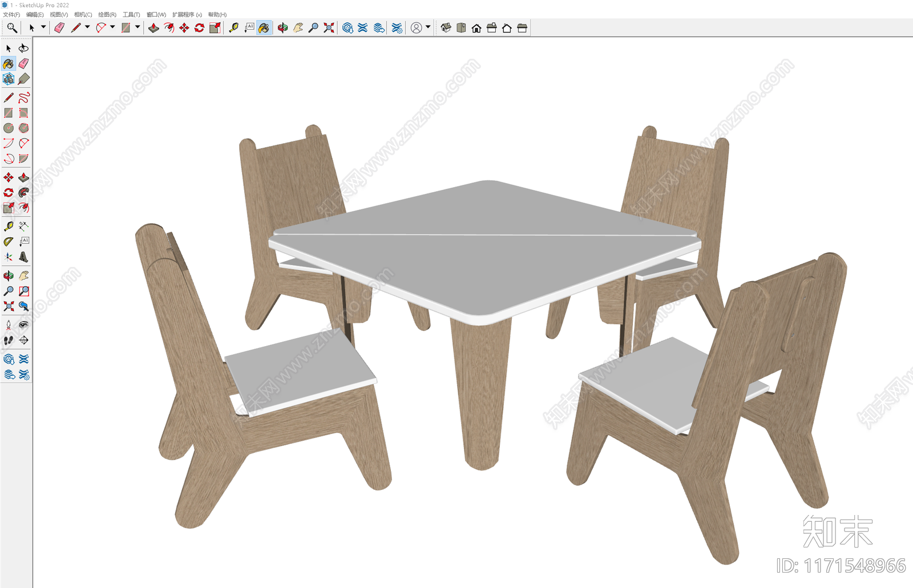Choose the Zoom Window tool

pyautogui.click(x=23, y=291)
